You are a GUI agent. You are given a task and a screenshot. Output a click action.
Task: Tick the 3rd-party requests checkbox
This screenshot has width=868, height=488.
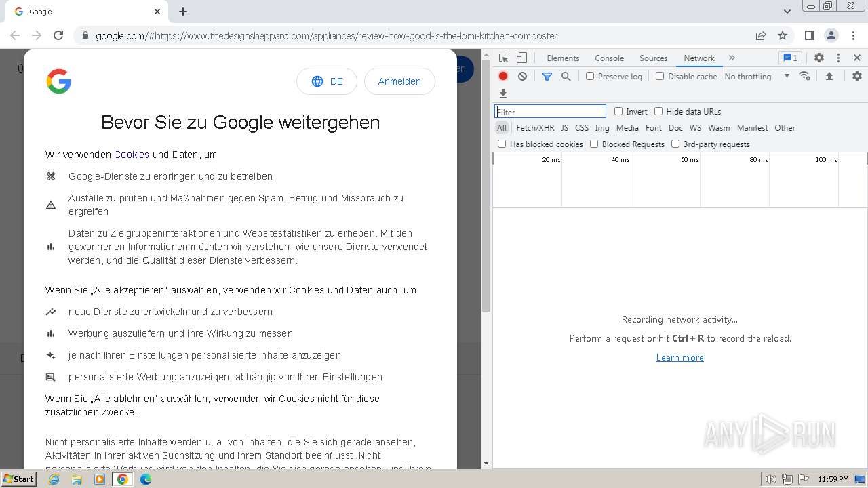[675, 144]
